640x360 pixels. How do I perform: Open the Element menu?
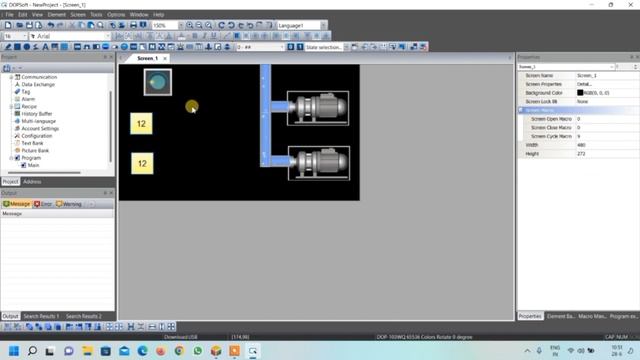pyautogui.click(x=56, y=15)
